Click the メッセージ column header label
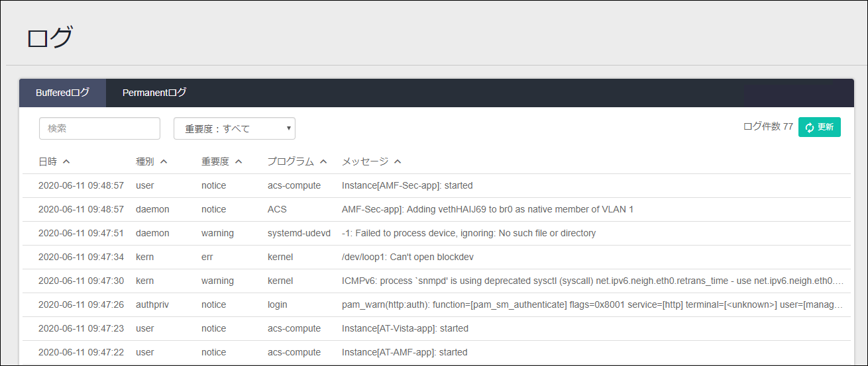The height and width of the screenshot is (366, 868). [x=365, y=161]
